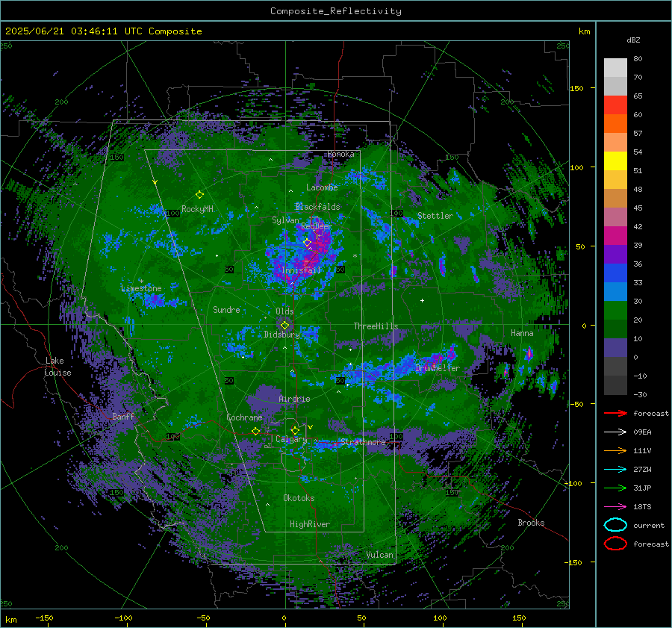Click the bright red swatch in dBZ scale
672x628 pixels.
pos(615,105)
